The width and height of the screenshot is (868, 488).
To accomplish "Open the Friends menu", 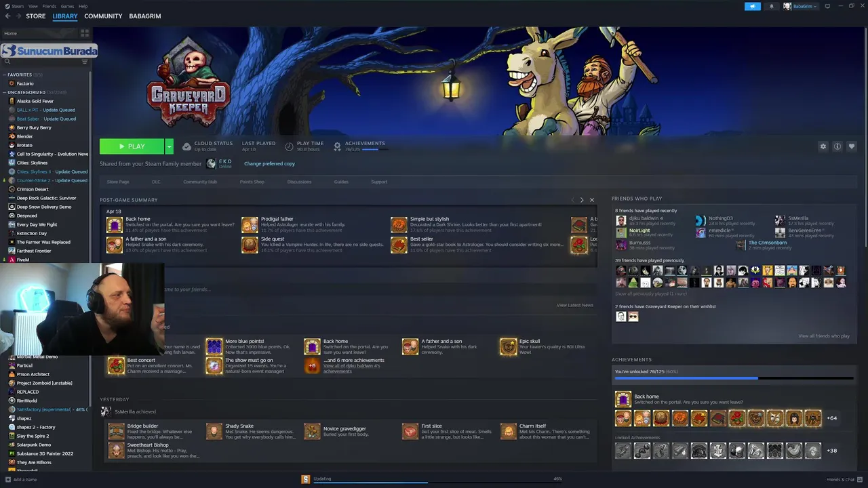I will pos(50,6).
